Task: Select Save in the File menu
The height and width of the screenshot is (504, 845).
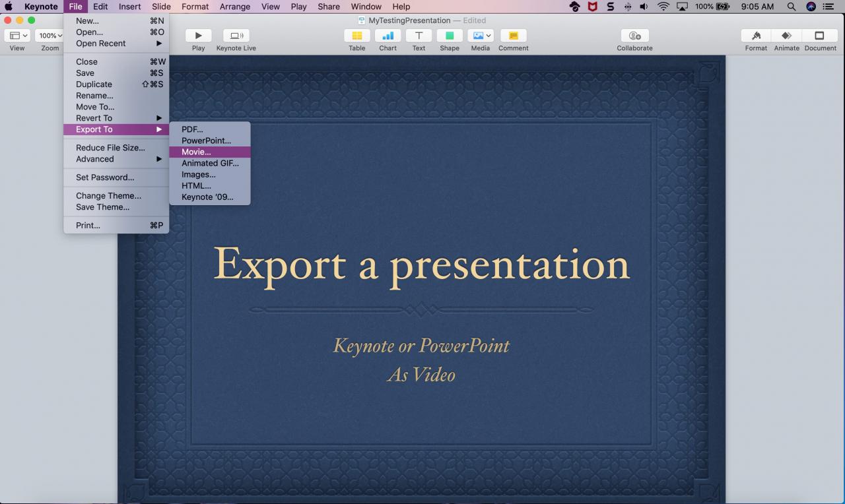Action: (x=116, y=73)
